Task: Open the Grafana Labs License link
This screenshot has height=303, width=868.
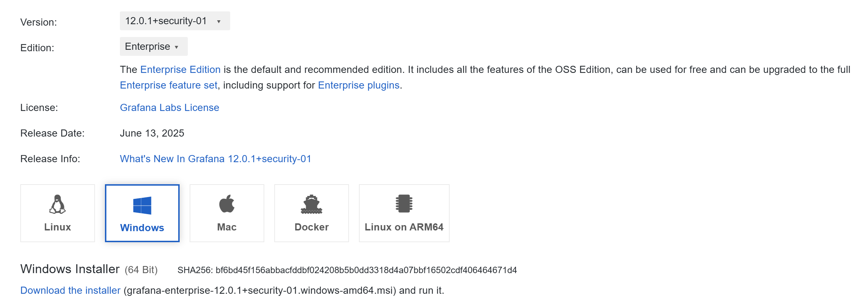Action: coord(169,108)
